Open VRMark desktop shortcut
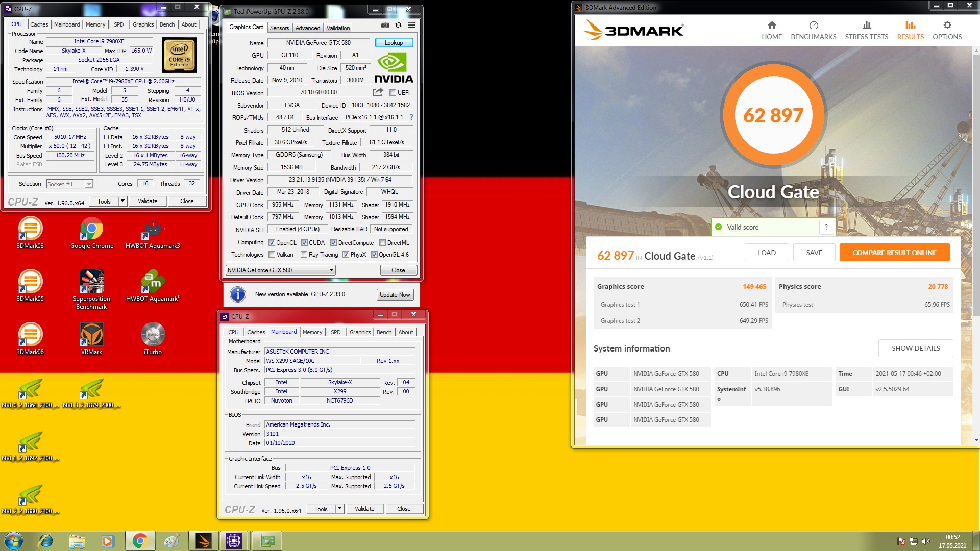Screen dimensions: 980x551 pyautogui.click(x=91, y=339)
